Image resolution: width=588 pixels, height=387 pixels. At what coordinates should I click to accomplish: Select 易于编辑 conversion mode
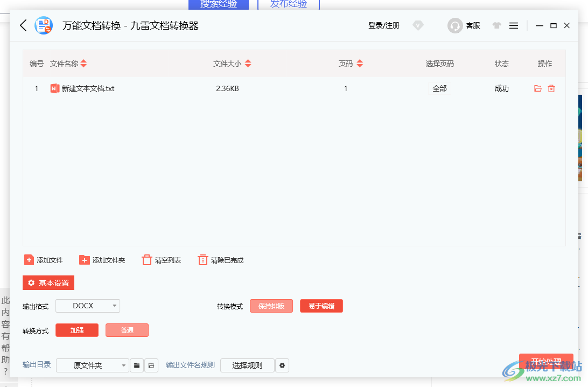pos(321,306)
